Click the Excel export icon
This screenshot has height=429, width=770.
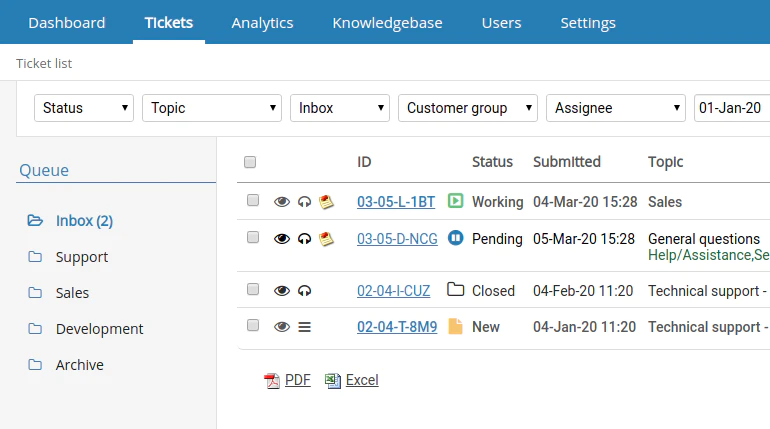332,380
